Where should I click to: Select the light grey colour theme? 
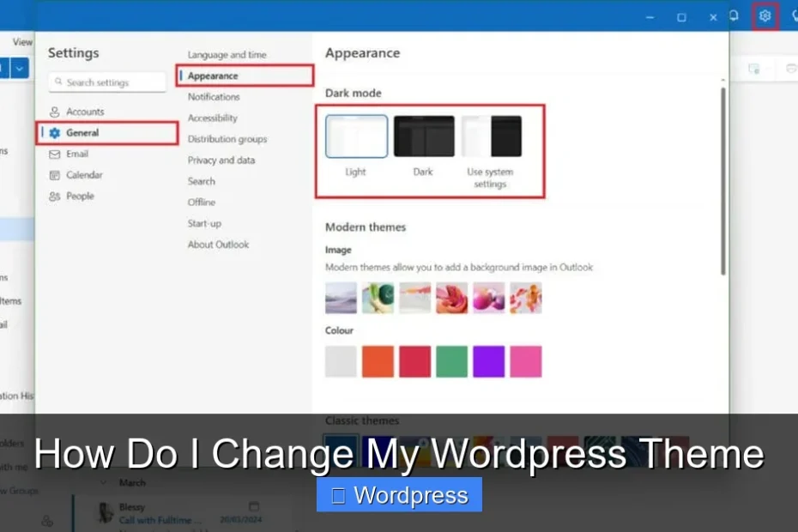coord(341,361)
